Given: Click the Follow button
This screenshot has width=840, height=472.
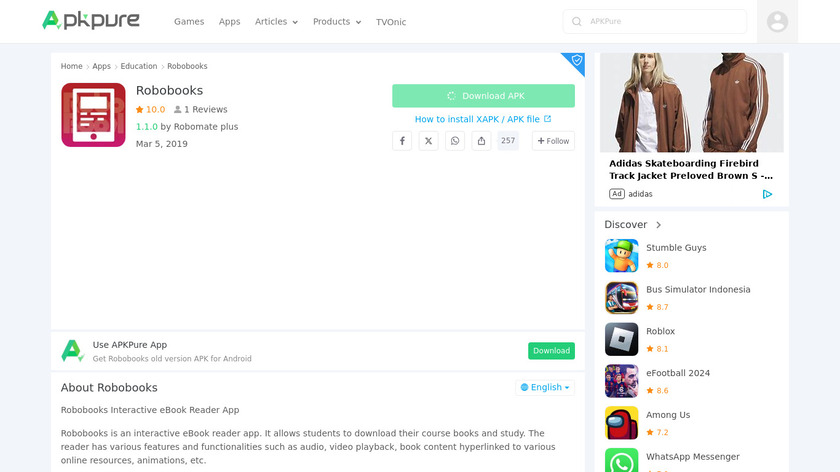Looking at the screenshot, I should (553, 141).
